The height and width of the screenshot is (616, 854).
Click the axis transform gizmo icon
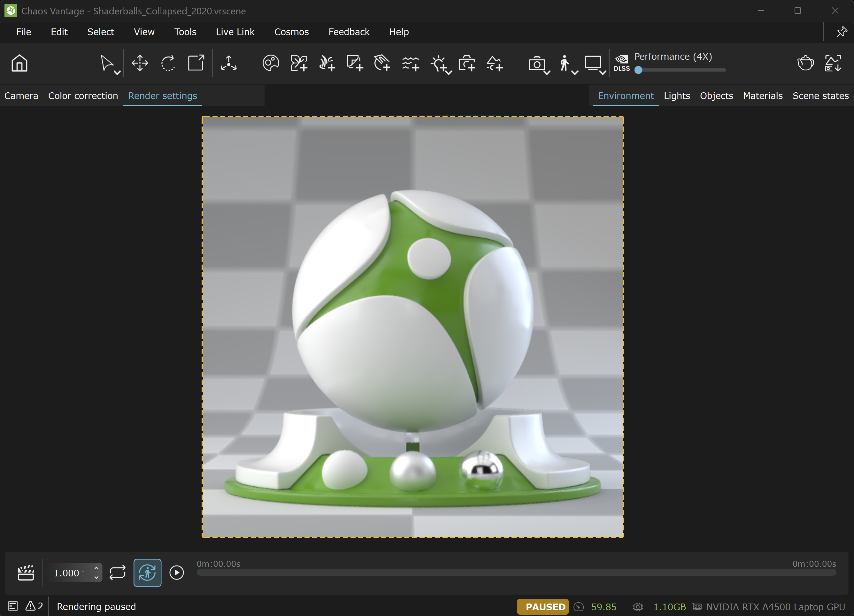click(x=228, y=63)
